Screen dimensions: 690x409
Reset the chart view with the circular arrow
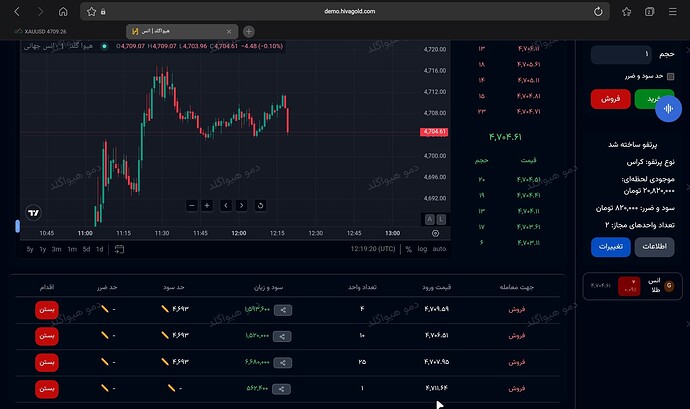tap(260, 206)
